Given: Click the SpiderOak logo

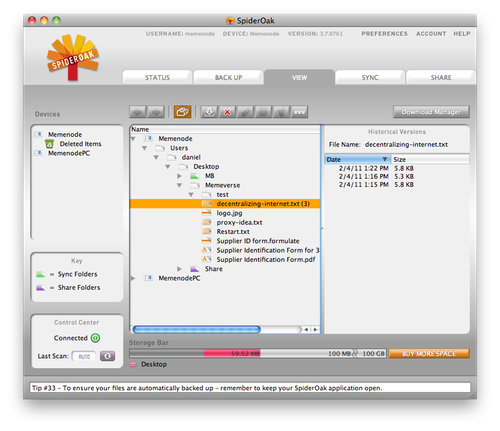Looking at the screenshot, I should click(x=73, y=58).
